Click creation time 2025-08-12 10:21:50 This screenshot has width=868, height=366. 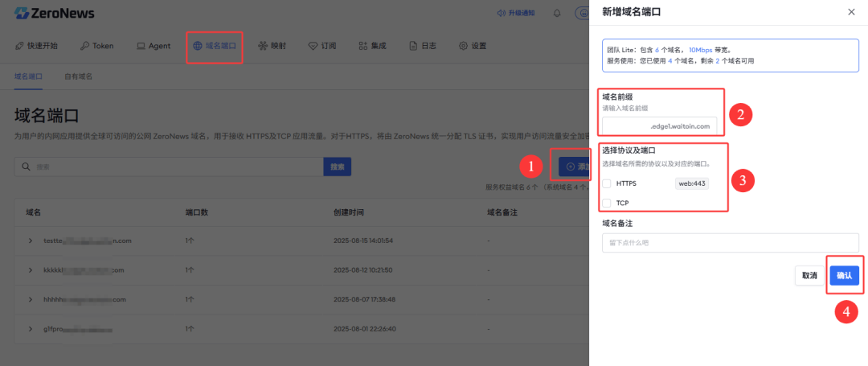point(363,270)
